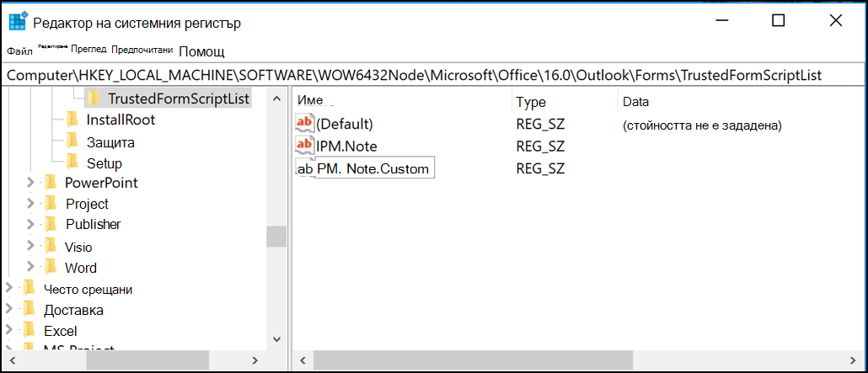Expand the PowerPoint key

(x=30, y=183)
